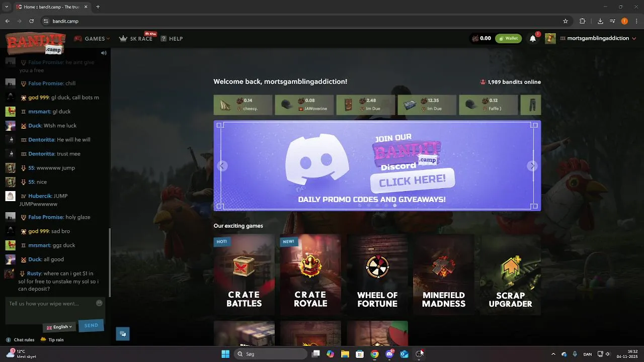Open the HELP menu item
The width and height of the screenshot is (644, 362).
tap(172, 39)
